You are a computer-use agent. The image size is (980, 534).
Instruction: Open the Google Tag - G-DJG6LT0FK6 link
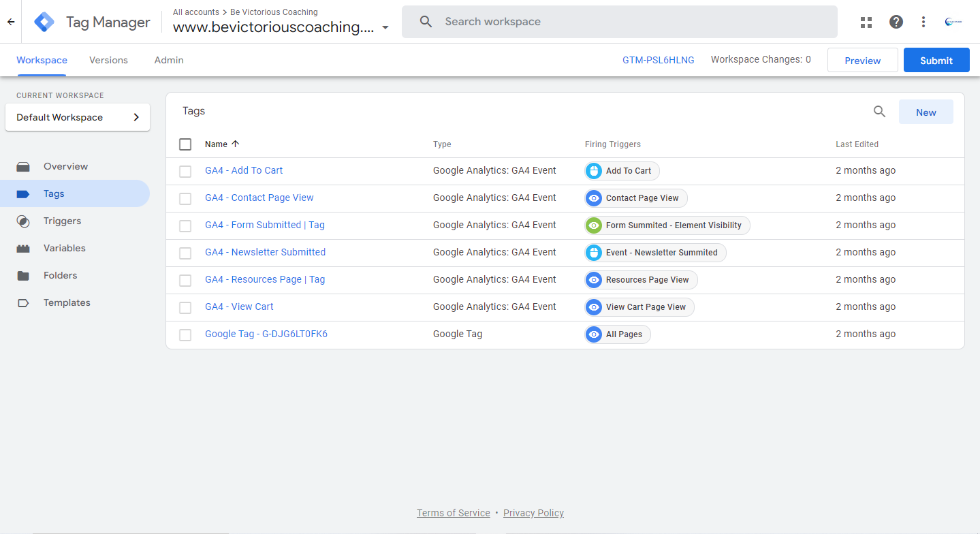click(x=266, y=334)
